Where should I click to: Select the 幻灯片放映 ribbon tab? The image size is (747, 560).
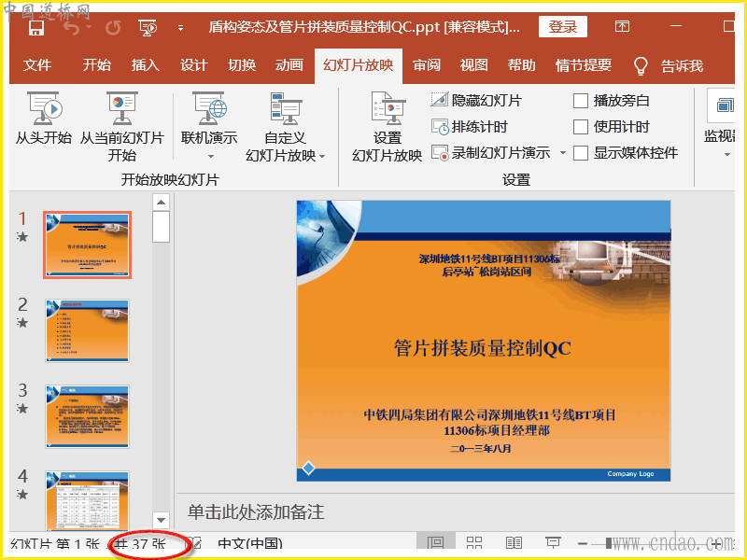(x=359, y=65)
